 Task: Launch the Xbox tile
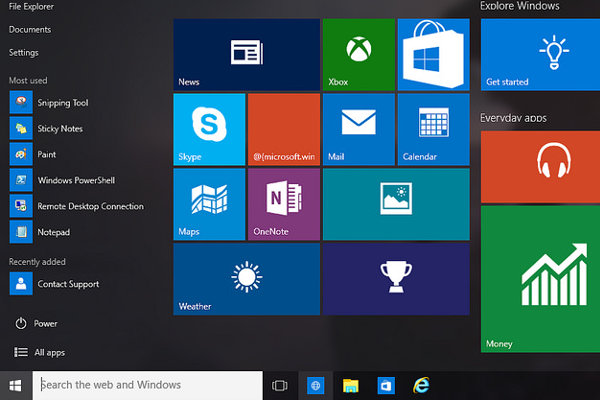point(359,54)
